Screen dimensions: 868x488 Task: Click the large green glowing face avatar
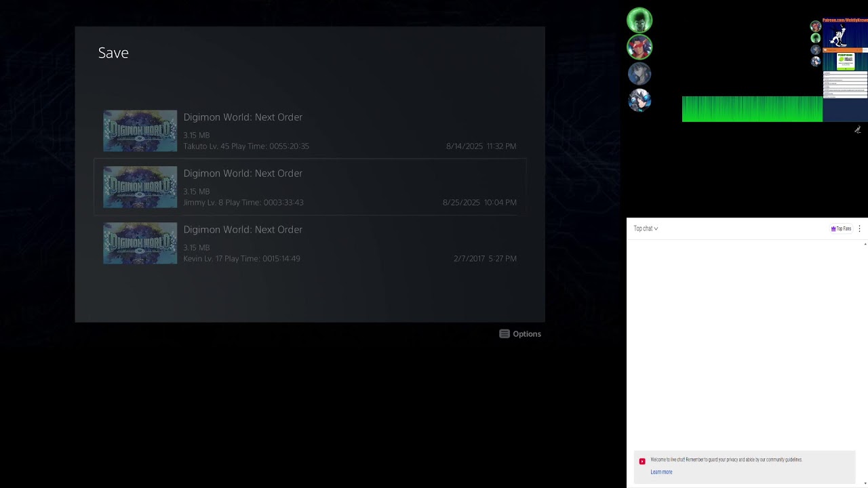[639, 20]
